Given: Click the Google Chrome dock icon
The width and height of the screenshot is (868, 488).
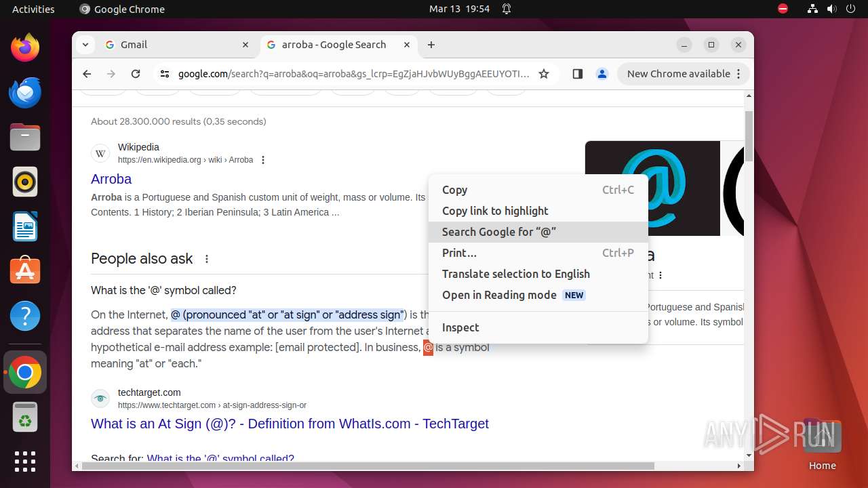Looking at the screenshot, I should [x=25, y=372].
